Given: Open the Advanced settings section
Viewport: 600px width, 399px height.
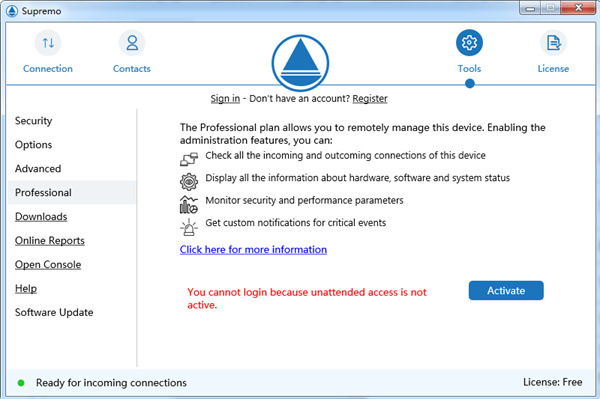Looking at the screenshot, I should tap(38, 169).
